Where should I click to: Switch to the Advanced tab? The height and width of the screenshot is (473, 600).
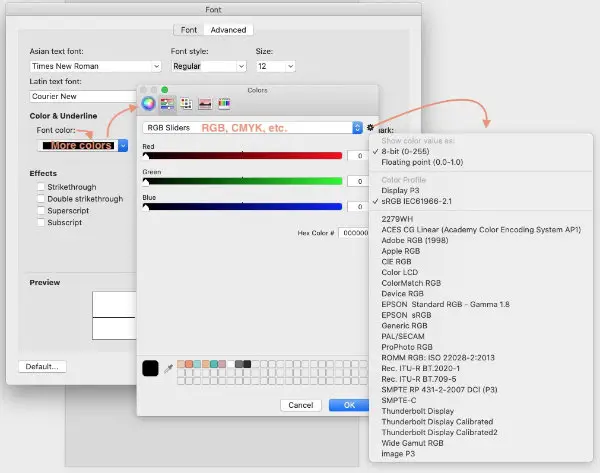pyautogui.click(x=228, y=30)
